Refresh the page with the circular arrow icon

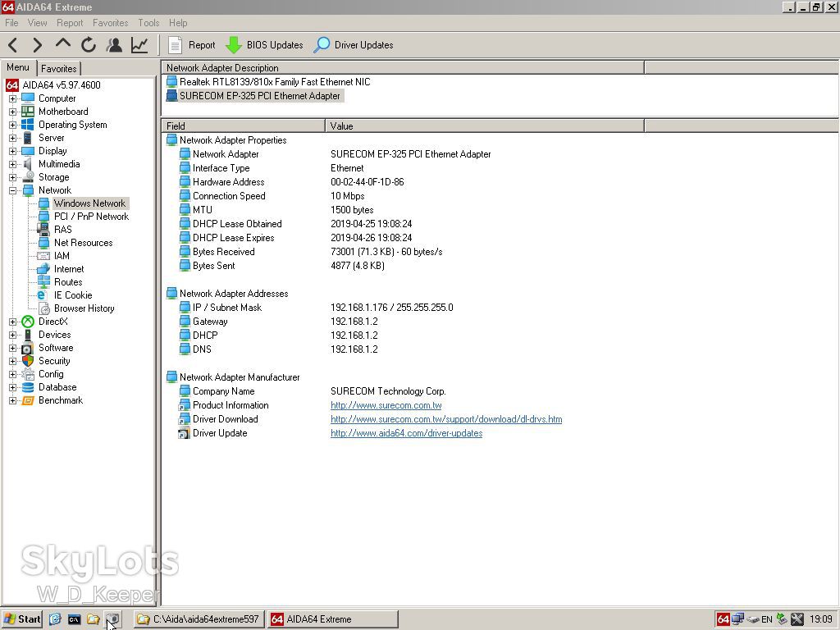89,45
